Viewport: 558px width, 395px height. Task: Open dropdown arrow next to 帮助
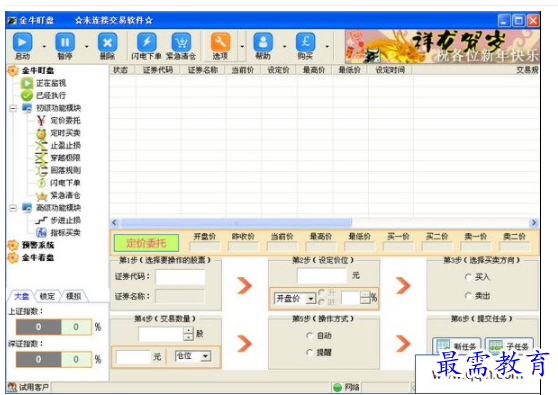[284, 46]
